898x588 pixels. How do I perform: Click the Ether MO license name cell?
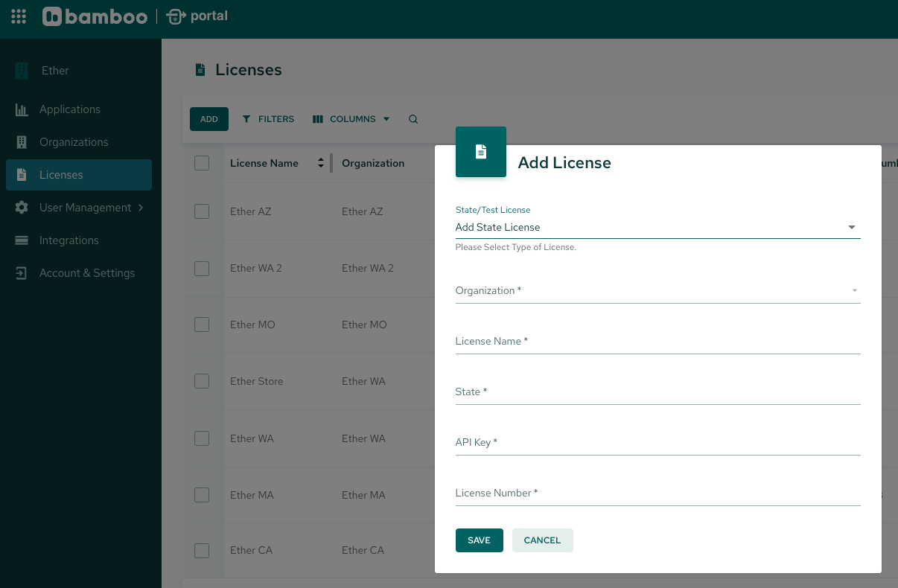[x=252, y=325]
